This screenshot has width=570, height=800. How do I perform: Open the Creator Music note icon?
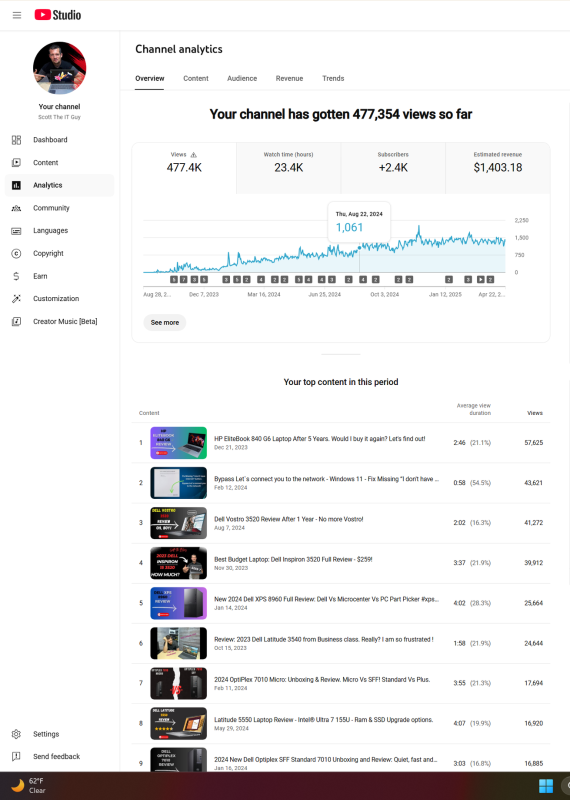coord(16,321)
